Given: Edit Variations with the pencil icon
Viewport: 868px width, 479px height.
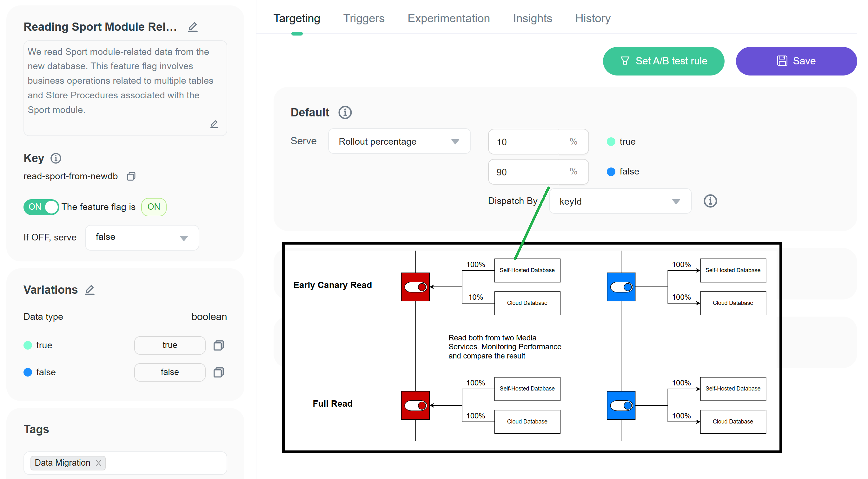Looking at the screenshot, I should pyautogui.click(x=89, y=290).
